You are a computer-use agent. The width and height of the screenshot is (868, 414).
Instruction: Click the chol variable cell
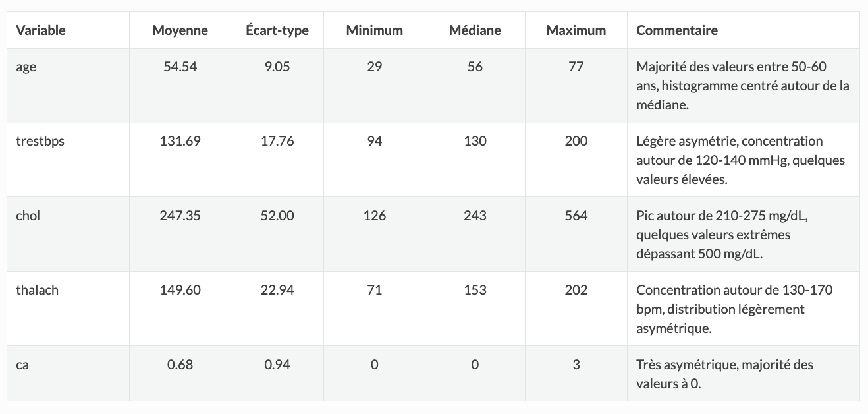tap(28, 216)
